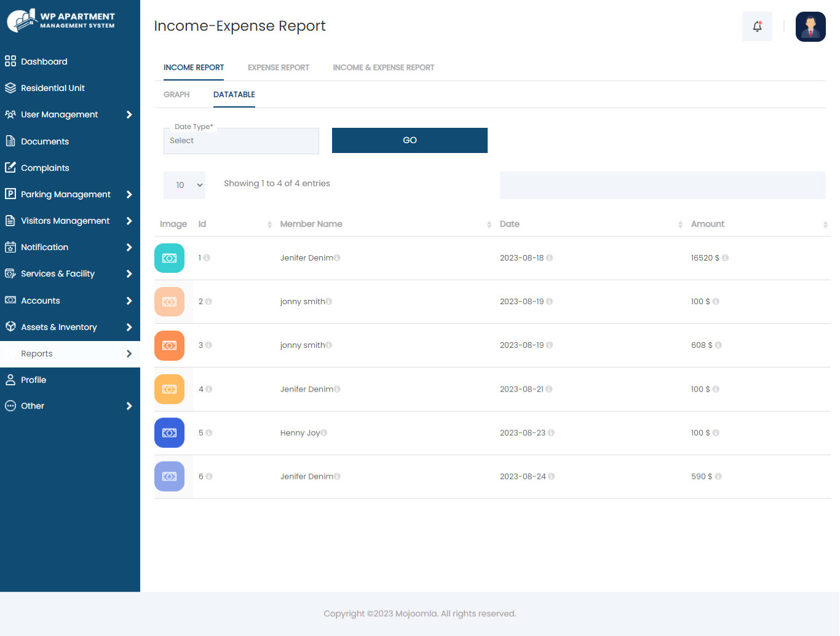Open the notifications bell icon
The width and height of the screenshot is (840, 636).
pos(757,26)
